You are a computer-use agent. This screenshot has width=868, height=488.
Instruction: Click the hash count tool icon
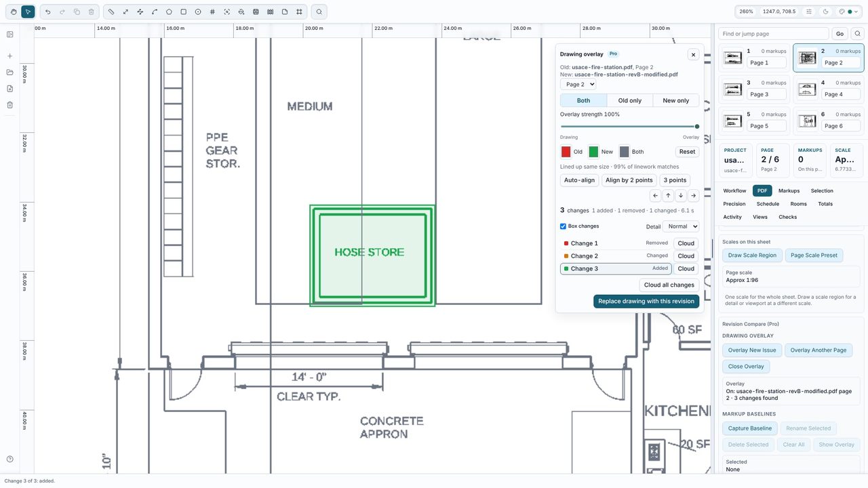[x=212, y=12]
